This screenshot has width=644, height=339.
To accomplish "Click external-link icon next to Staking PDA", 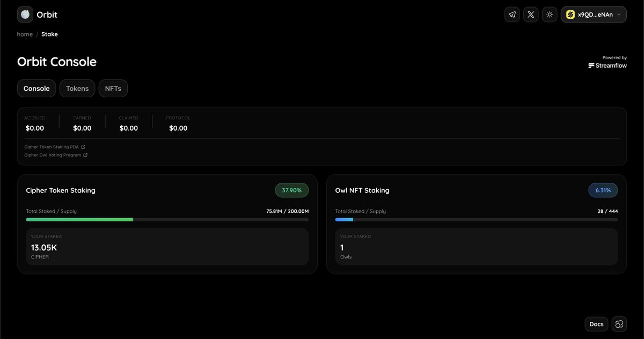I will (83, 147).
